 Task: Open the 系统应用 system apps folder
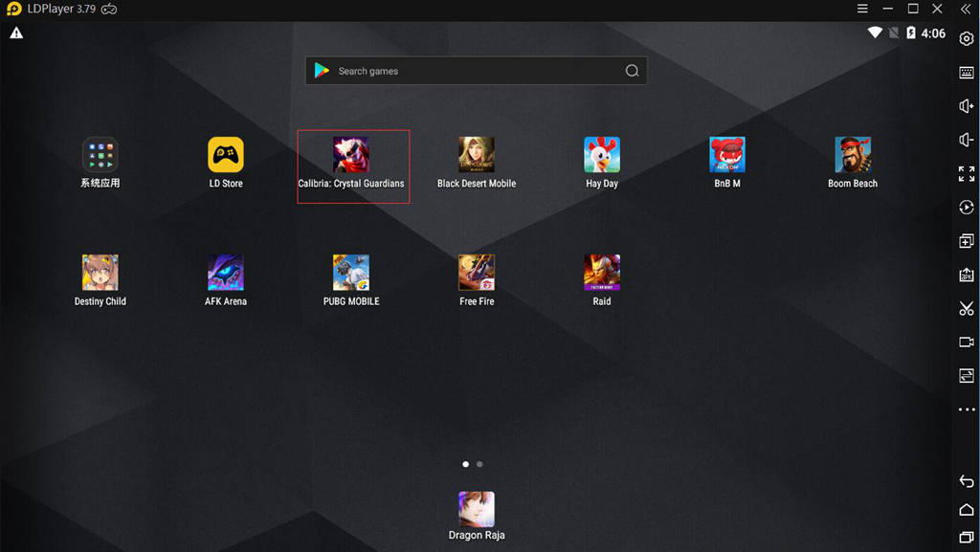pos(100,155)
